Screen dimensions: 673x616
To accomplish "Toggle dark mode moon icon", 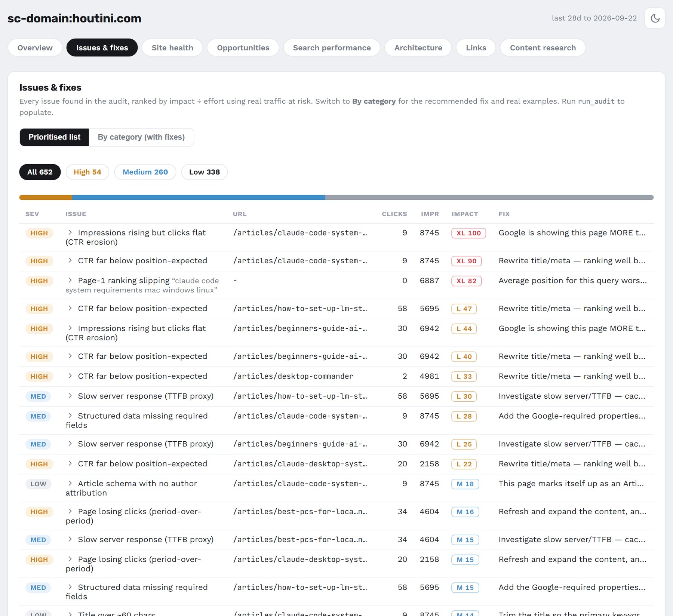I will coord(655,18).
